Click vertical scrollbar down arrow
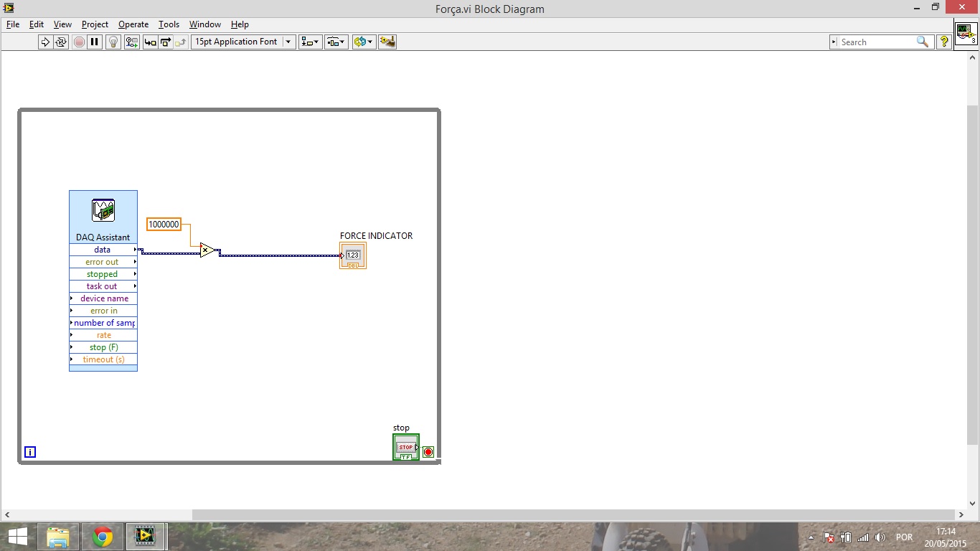 [x=973, y=504]
